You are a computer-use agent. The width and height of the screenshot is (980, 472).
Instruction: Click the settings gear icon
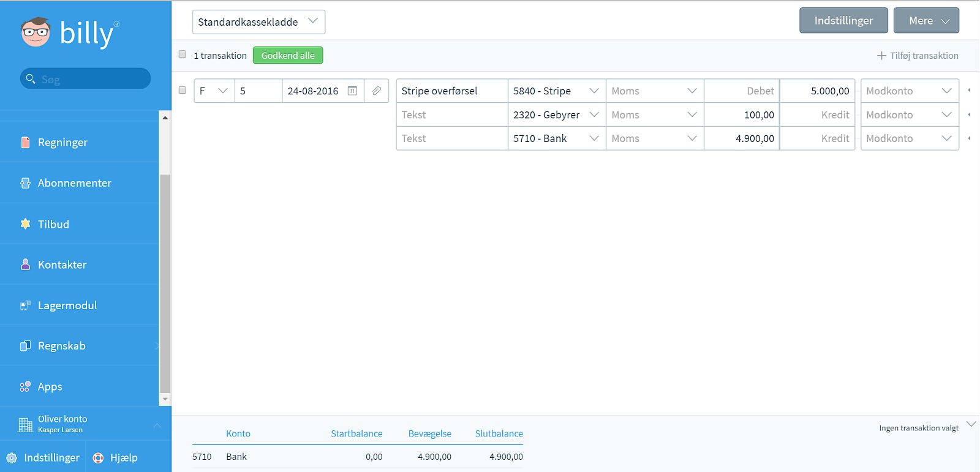tap(12, 458)
